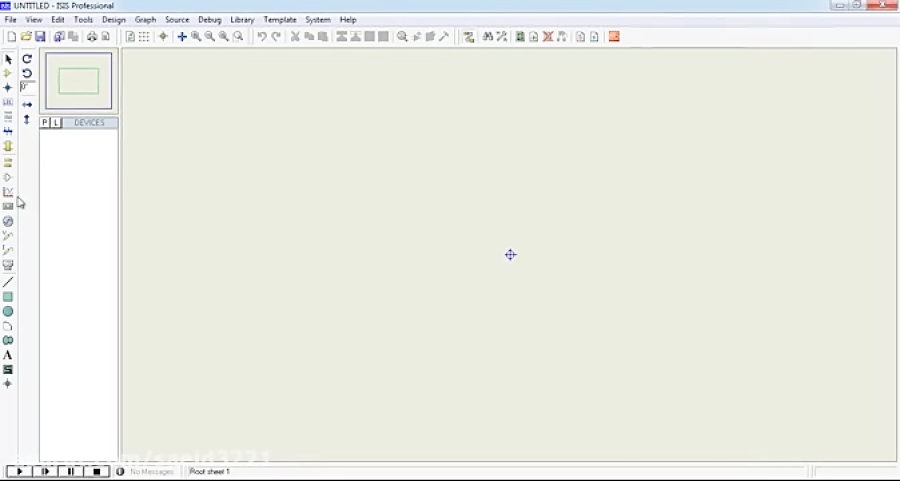Pause the simulation with the pause button
The height and width of the screenshot is (481, 900).
71,471
